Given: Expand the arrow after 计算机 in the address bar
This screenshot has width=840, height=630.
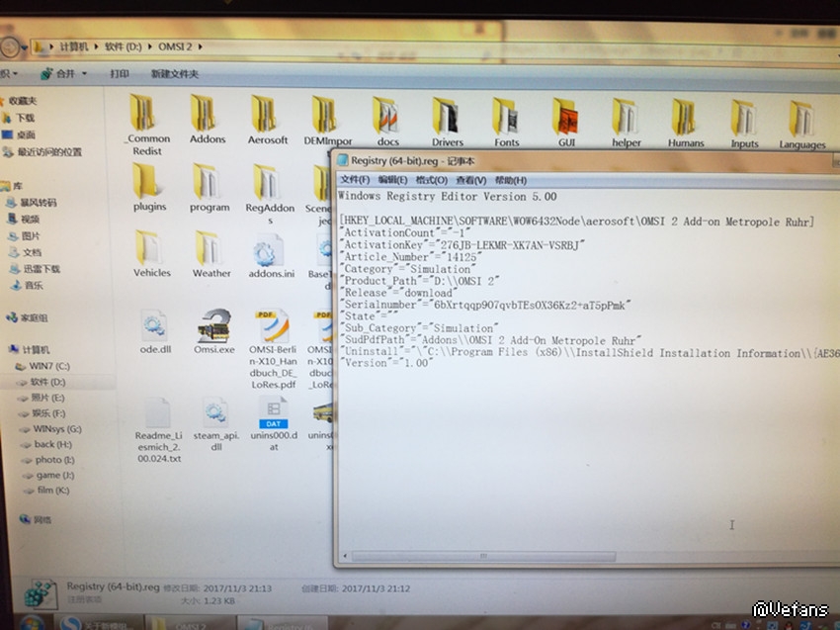Looking at the screenshot, I should coord(95,46).
